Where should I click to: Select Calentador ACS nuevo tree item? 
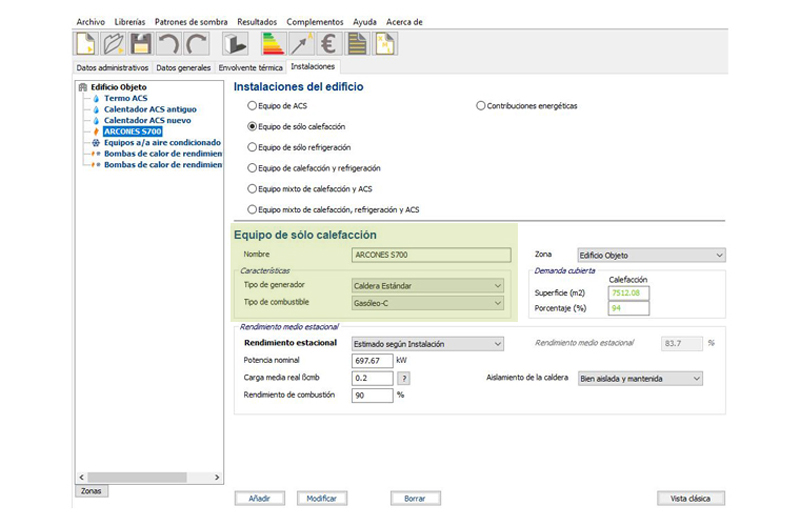click(147, 120)
